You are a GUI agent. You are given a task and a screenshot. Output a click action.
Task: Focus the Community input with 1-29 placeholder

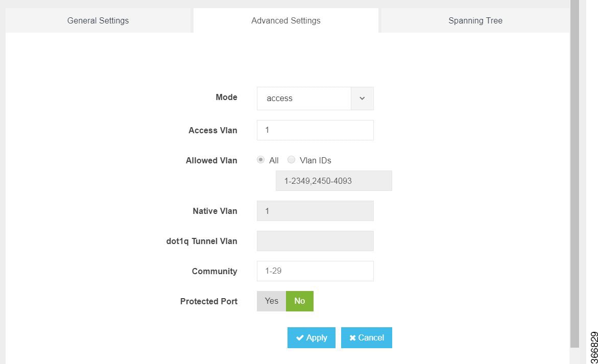[315, 271]
